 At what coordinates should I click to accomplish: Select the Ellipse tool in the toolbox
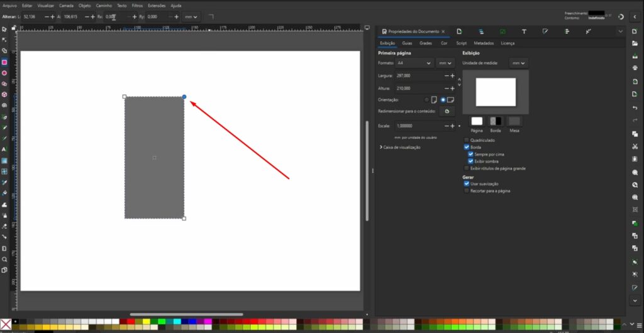pos(4,73)
